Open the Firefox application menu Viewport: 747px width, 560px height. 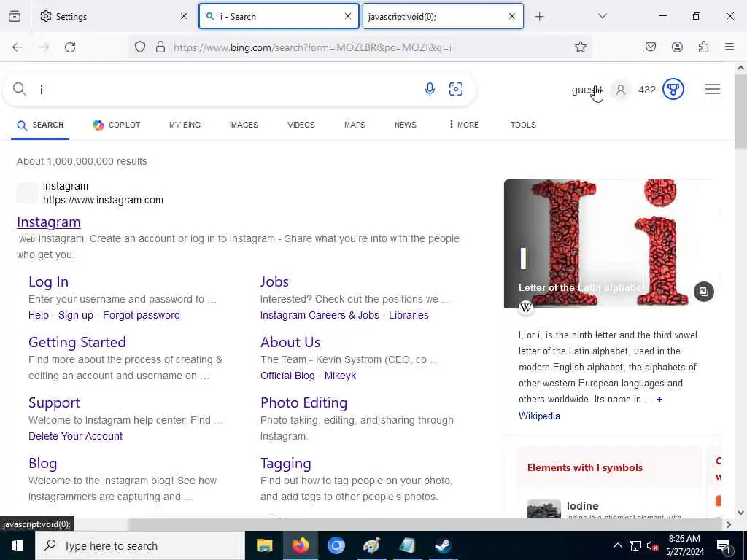(x=729, y=47)
